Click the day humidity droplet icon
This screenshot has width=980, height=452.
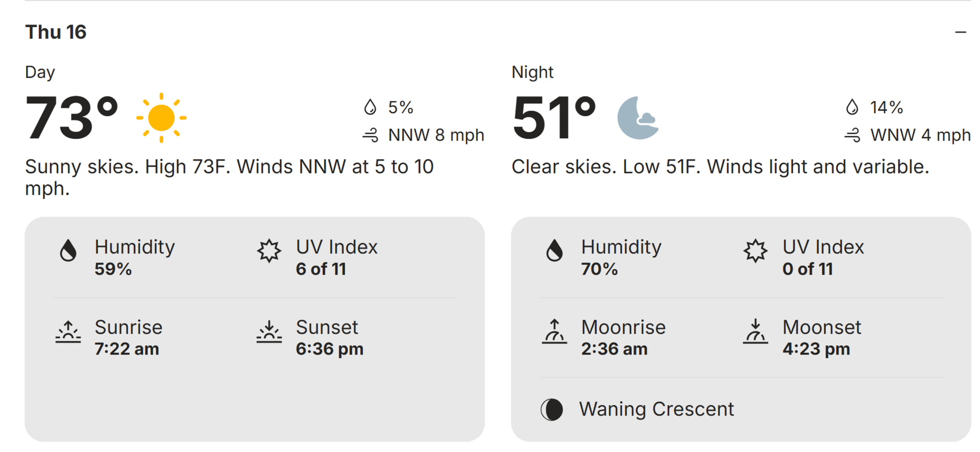pyautogui.click(x=68, y=251)
